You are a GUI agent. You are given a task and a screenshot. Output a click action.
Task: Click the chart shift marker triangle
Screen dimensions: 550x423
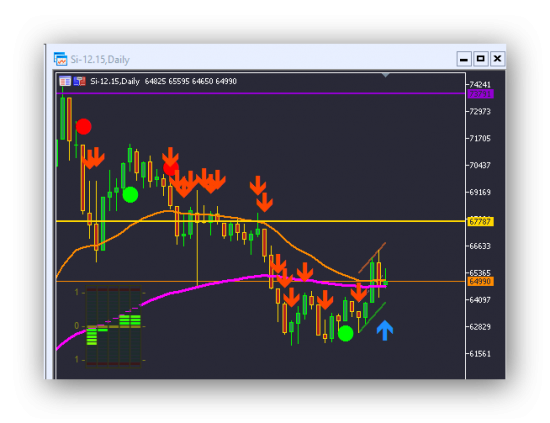click(385, 75)
